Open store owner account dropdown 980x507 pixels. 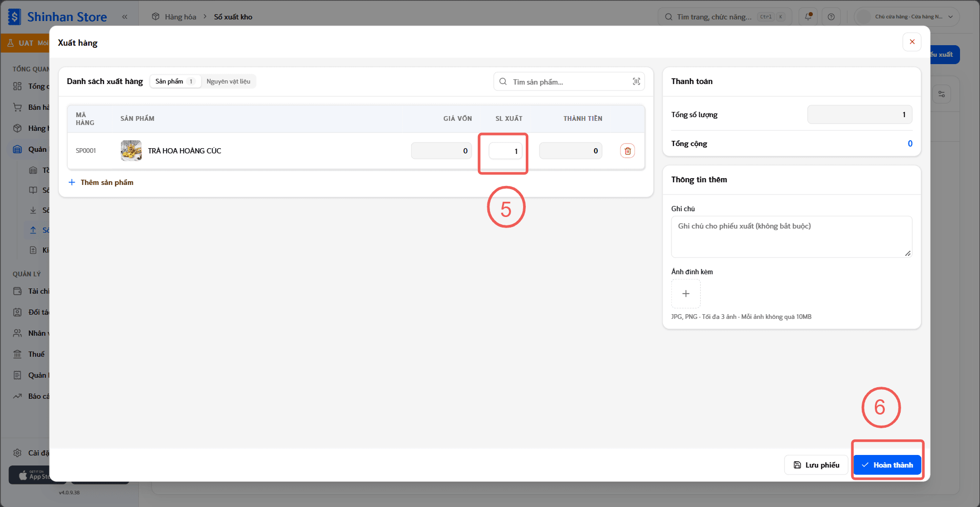(x=907, y=17)
